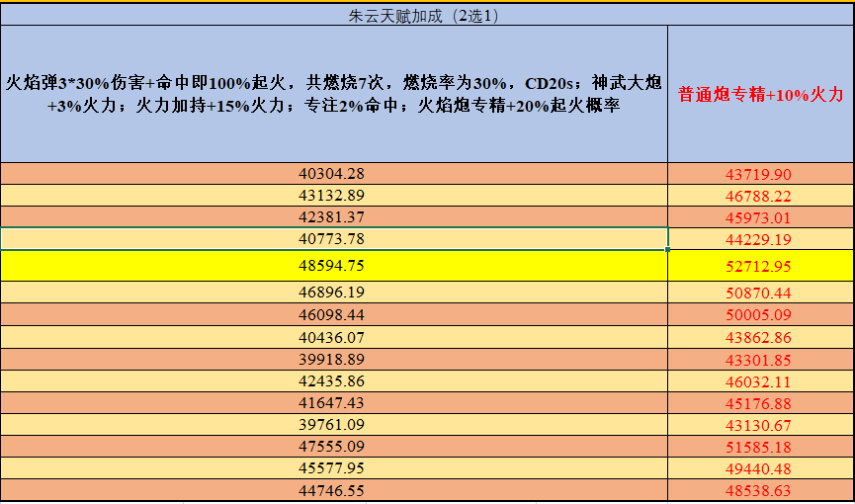
Task: Select cell with value 50005.09
Action: tap(761, 314)
